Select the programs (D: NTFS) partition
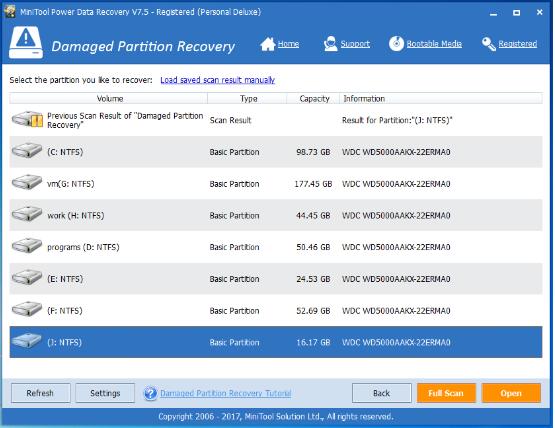Screen dimensions: 555x428 (276, 247)
